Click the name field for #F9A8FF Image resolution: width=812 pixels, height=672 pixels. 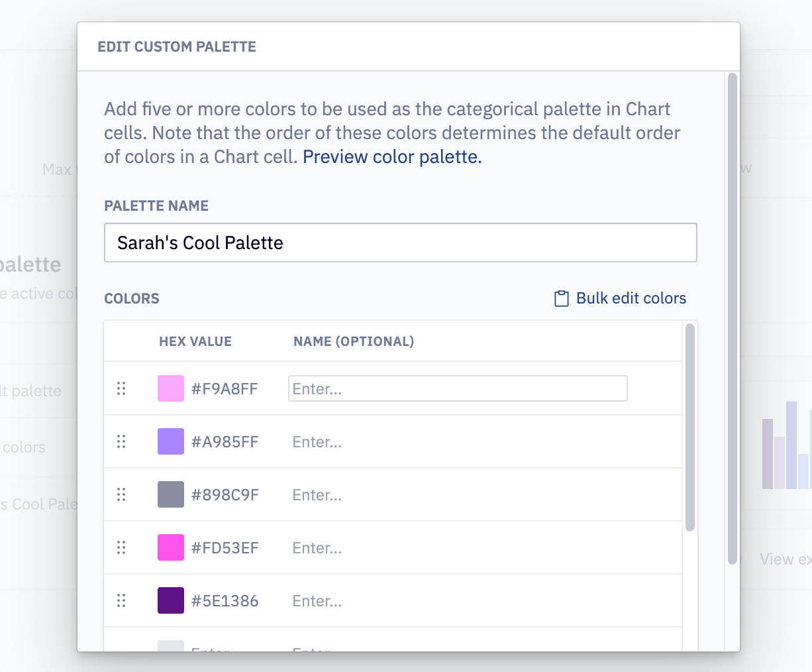pos(457,388)
